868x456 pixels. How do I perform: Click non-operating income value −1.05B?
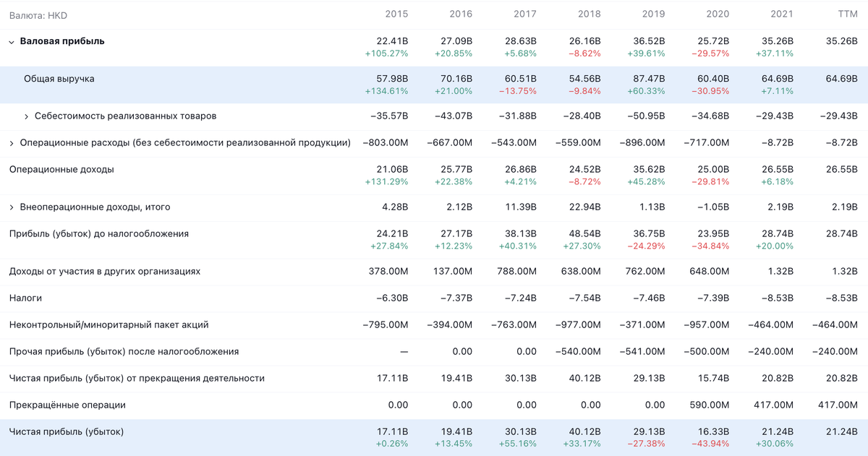(712, 207)
